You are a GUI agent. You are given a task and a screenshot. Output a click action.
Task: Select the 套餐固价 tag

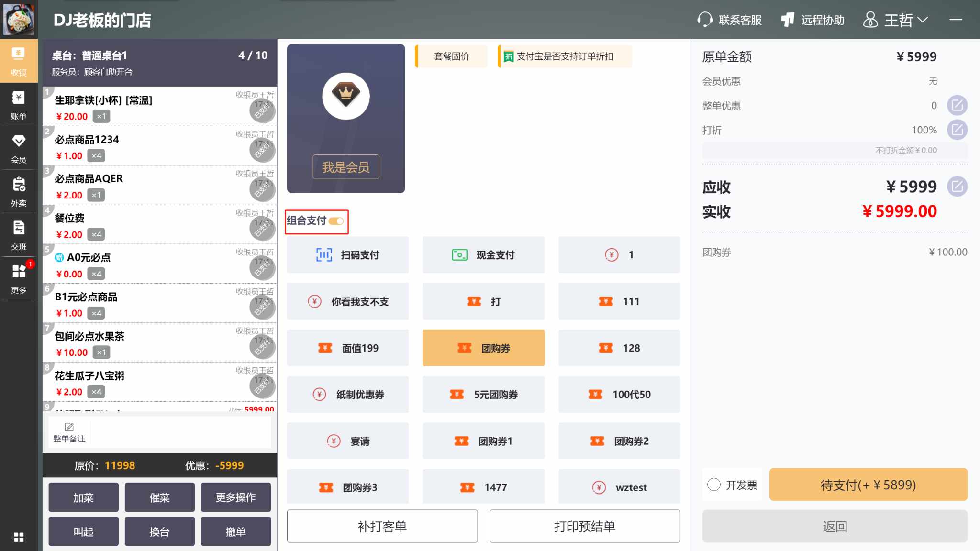point(451,56)
